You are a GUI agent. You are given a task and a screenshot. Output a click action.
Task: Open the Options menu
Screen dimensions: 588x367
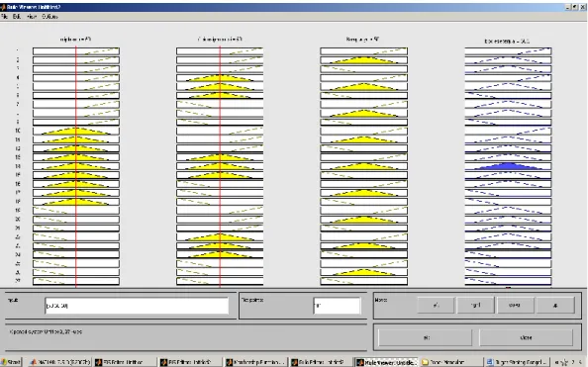pos(49,17)
